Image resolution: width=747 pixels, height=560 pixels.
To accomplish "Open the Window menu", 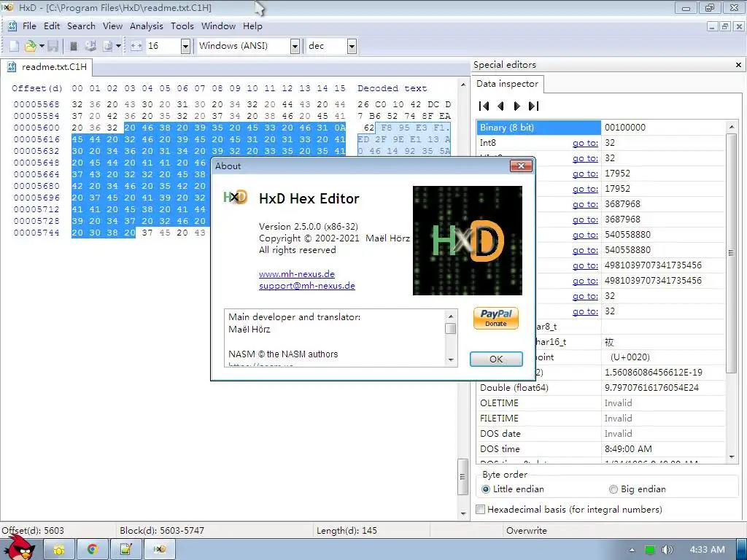I will pyautogui.click(x=218, y=26).
